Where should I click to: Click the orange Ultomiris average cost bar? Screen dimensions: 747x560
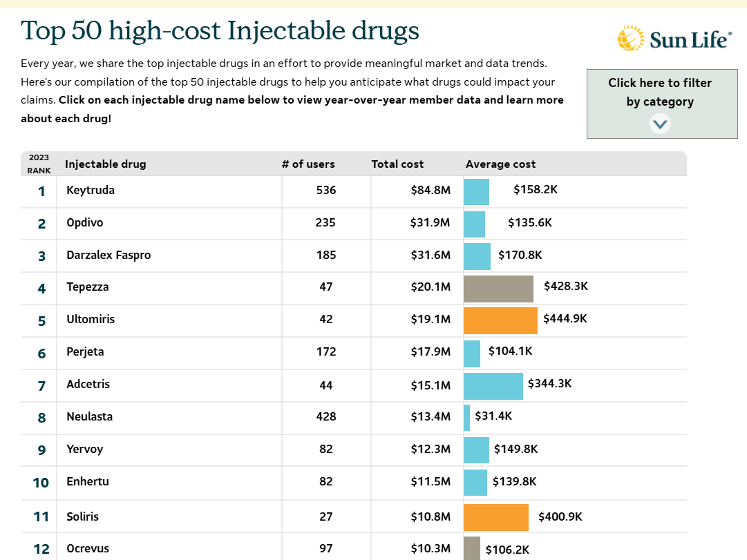coord(500,320)
